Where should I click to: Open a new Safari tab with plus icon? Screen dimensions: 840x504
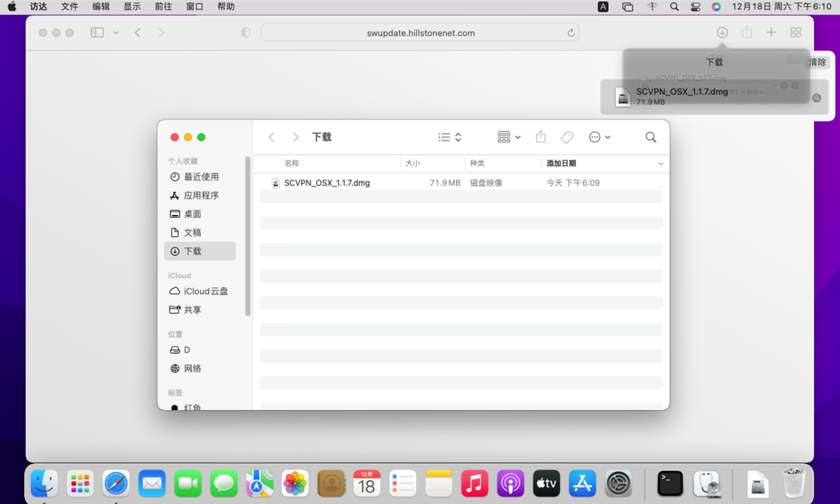pyautogui.click(x=771, y=33)
